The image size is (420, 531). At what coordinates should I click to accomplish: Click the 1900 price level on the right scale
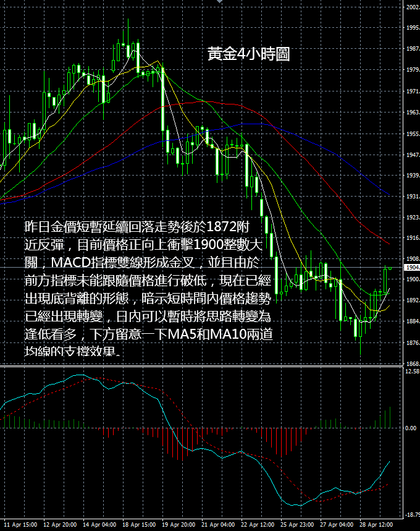point(413,279)
